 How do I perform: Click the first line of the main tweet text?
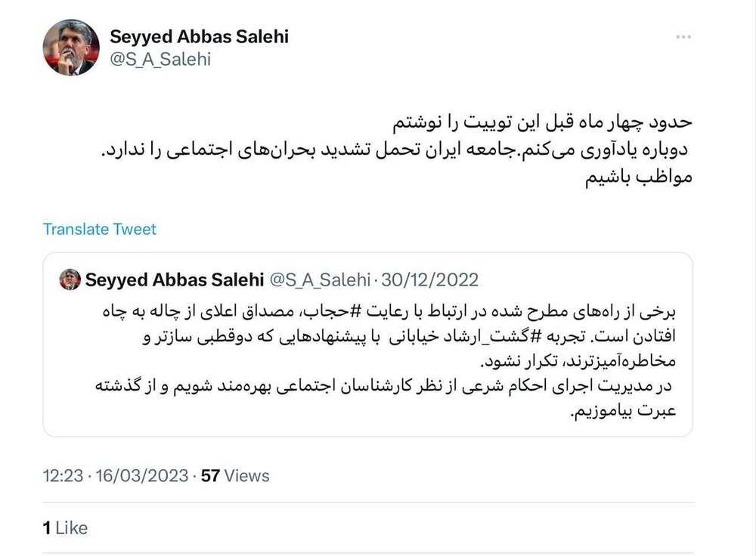(x=550, y=122)
